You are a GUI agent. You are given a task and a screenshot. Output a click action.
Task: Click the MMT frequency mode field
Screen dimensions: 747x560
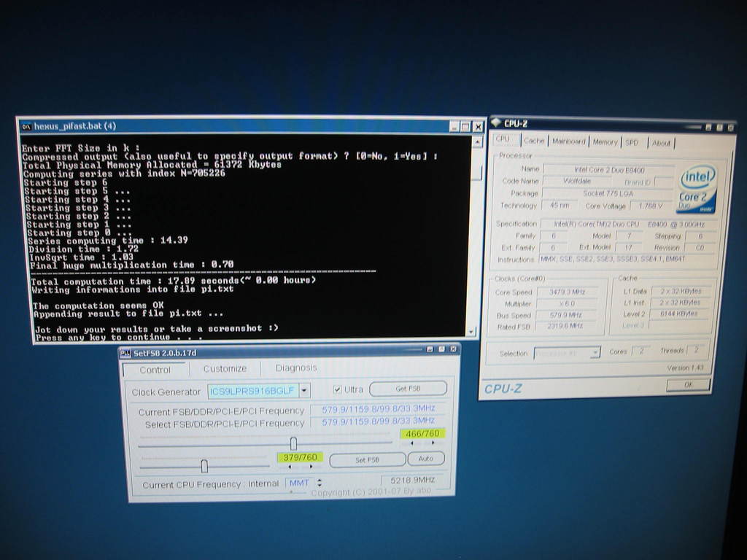pos(299,483)
